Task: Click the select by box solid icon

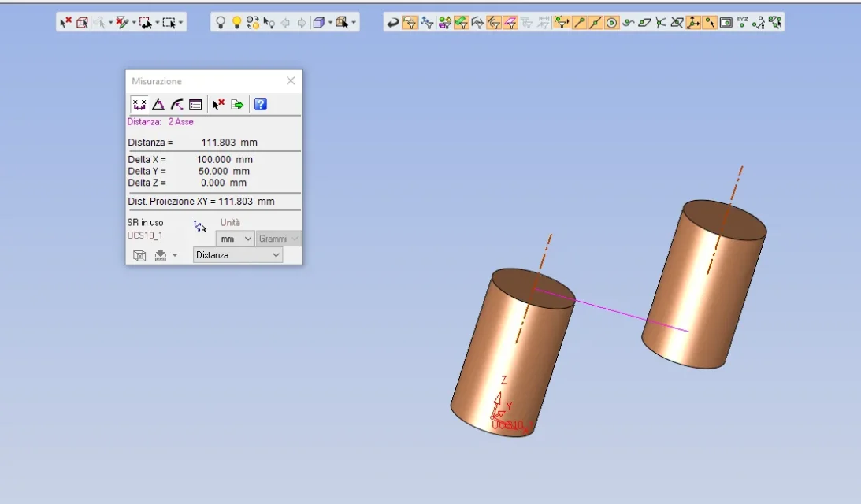Action: tap(82, 23)
